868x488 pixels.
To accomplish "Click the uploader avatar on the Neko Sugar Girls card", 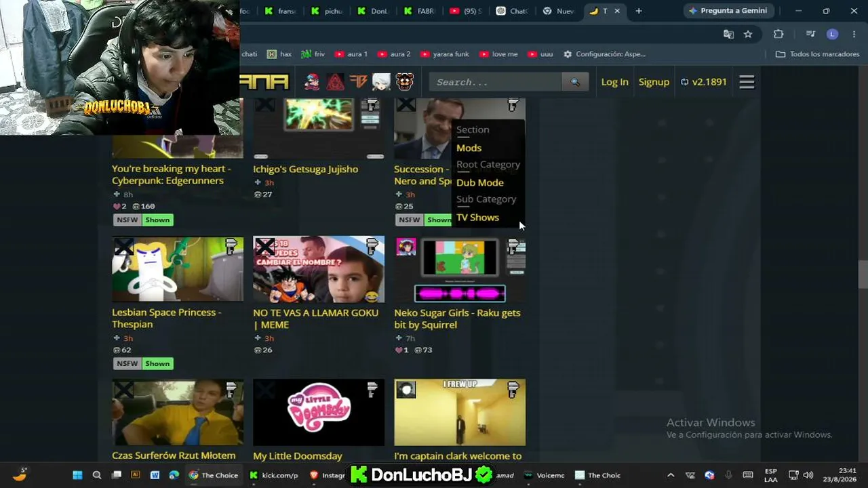I will (x=406, y=247).
